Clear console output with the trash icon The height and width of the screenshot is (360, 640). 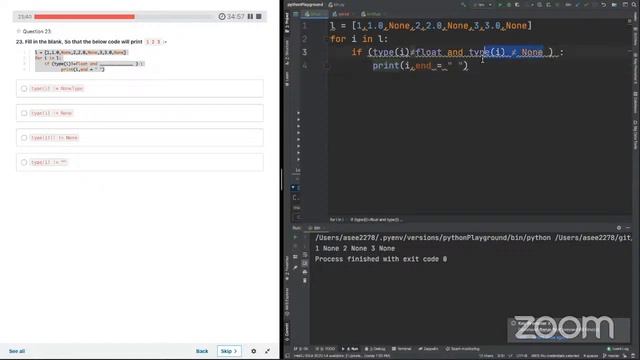coord(305,281)
